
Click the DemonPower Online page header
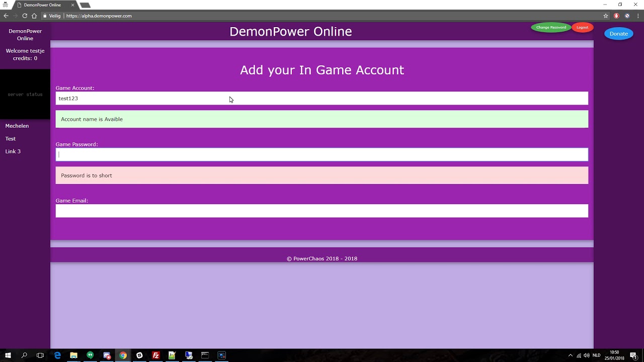click(x=291, y=32)
